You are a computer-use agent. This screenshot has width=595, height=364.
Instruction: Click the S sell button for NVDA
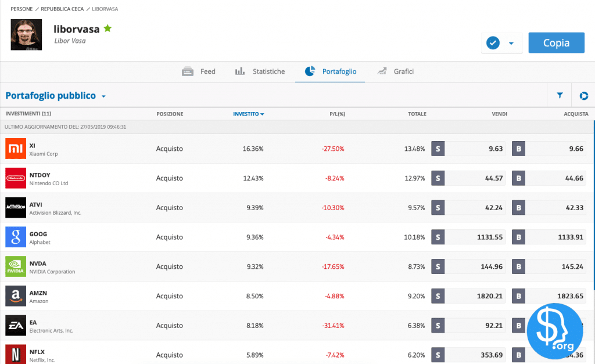click(x=438, y=266)
